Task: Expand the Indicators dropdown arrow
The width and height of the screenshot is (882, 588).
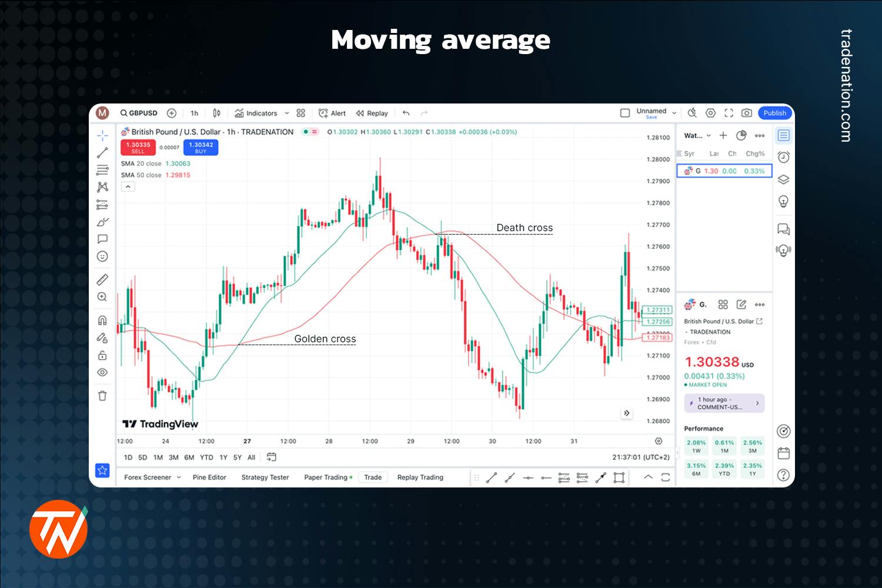Action: (x=286, y=113)
